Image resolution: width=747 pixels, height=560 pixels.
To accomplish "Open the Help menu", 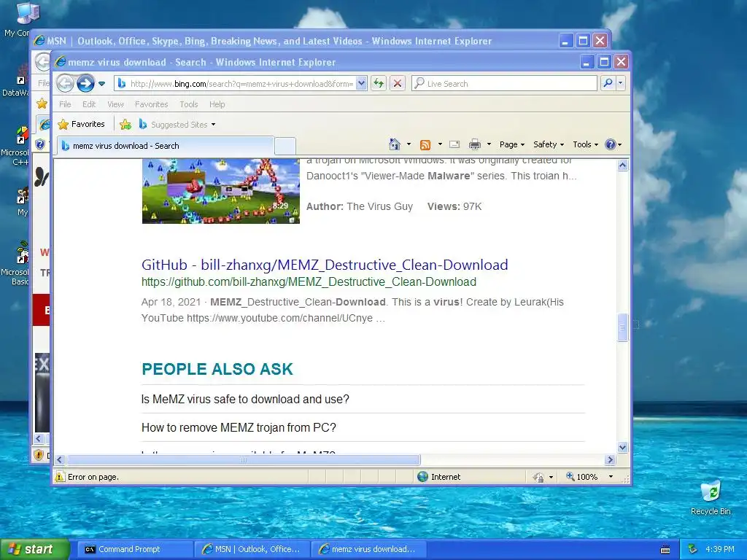I will [217, 104].
